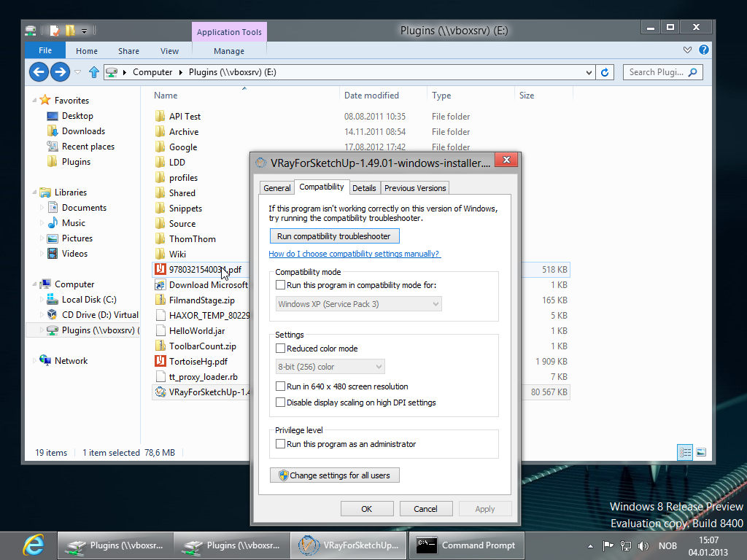Check Run in 640 x 480 screen resolution
The image size is (747, 560).
tap(281, 386)
